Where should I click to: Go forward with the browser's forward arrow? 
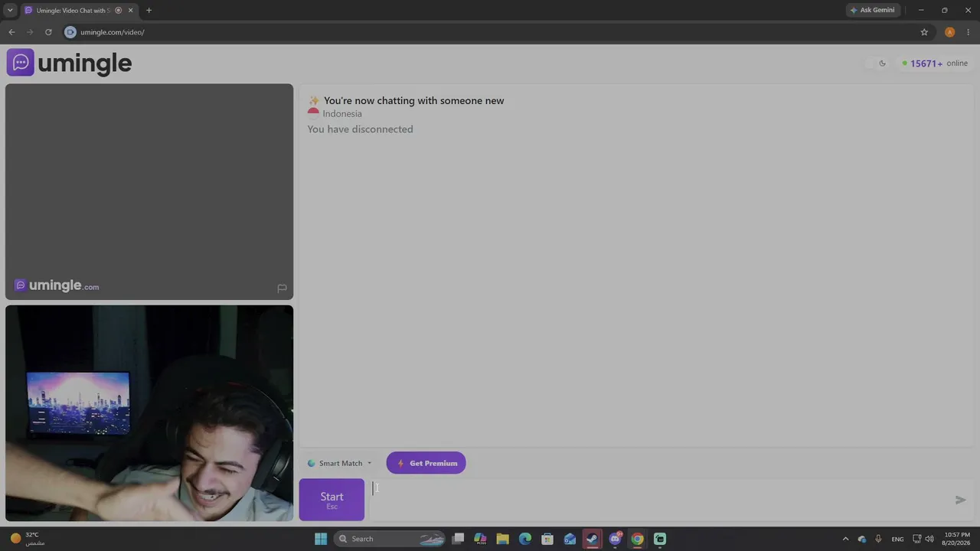click(30, 32)
